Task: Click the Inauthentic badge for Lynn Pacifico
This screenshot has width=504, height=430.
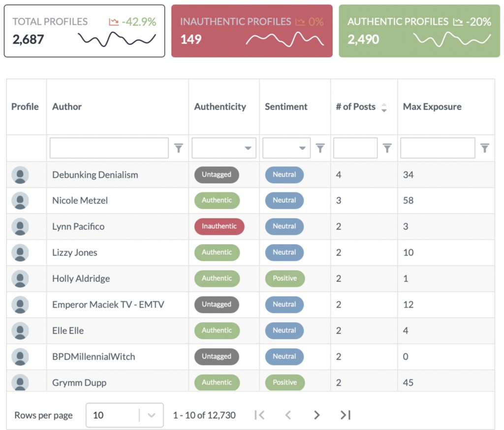Action: 219,226
